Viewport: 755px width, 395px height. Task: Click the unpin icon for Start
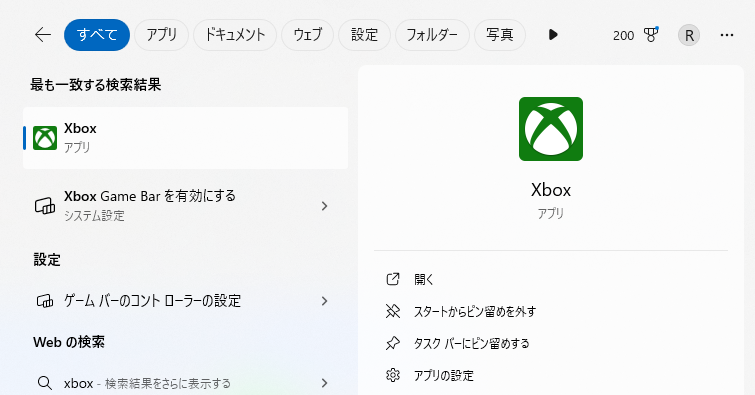point(393,311)
